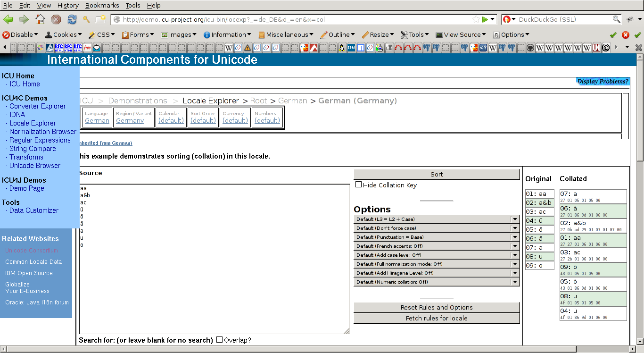Open the File menu

pyautogui.click(x=8, y=5)
